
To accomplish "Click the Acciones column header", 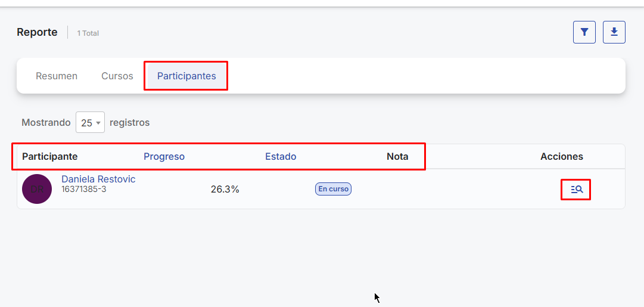I will [x=561, y=157].
